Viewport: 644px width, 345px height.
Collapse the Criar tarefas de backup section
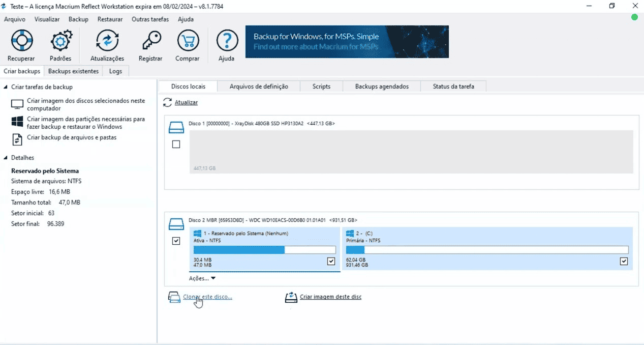(6, 87)
